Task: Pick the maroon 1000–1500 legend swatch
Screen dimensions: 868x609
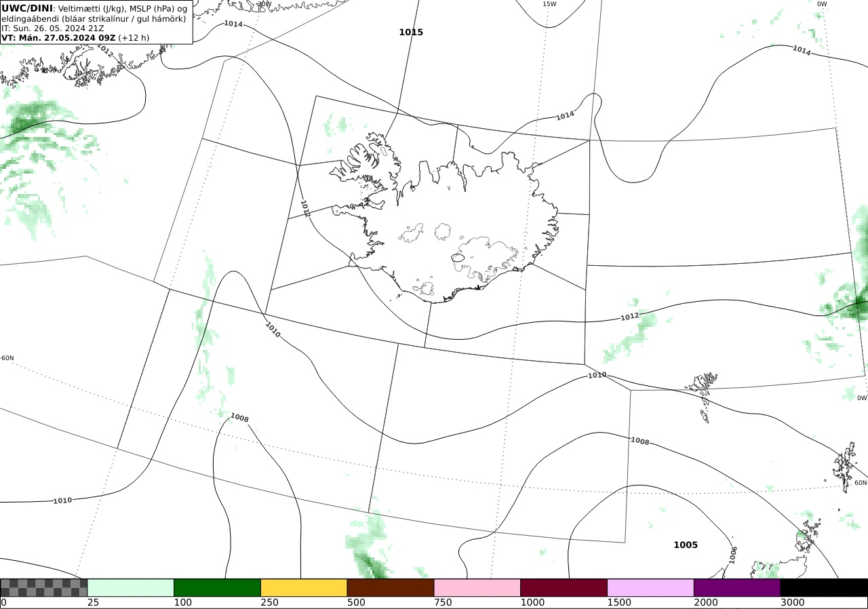Action: coord(564,587)
